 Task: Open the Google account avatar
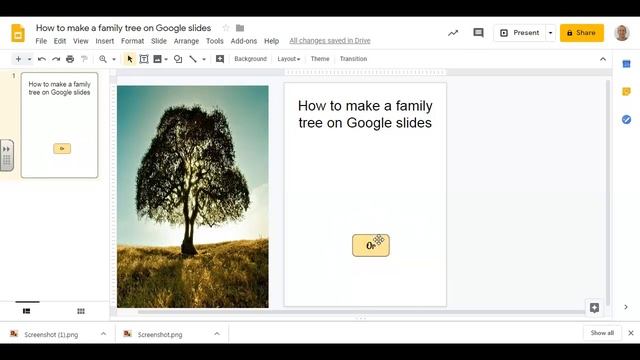[x=622, y=33]
